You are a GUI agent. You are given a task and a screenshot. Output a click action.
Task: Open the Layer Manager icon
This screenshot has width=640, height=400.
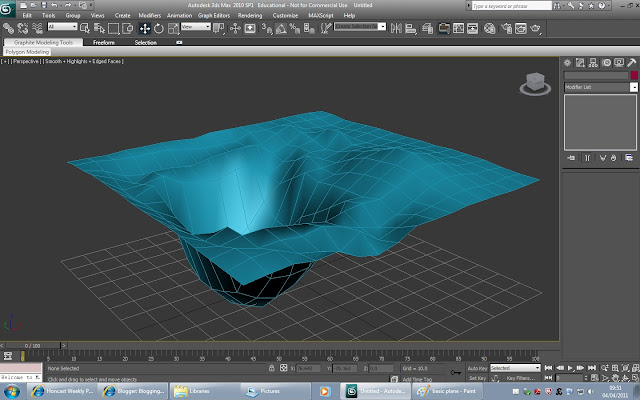[427, 28]
